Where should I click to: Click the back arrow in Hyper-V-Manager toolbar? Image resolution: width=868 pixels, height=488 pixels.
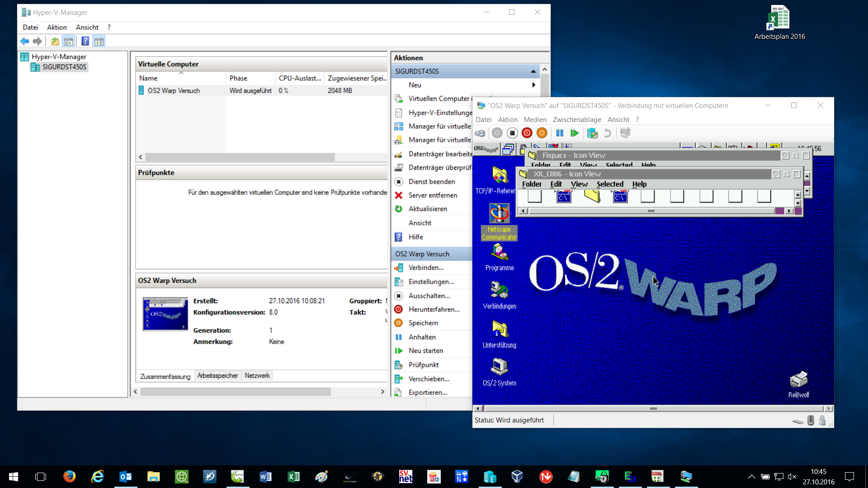click(x=24, y=42)
